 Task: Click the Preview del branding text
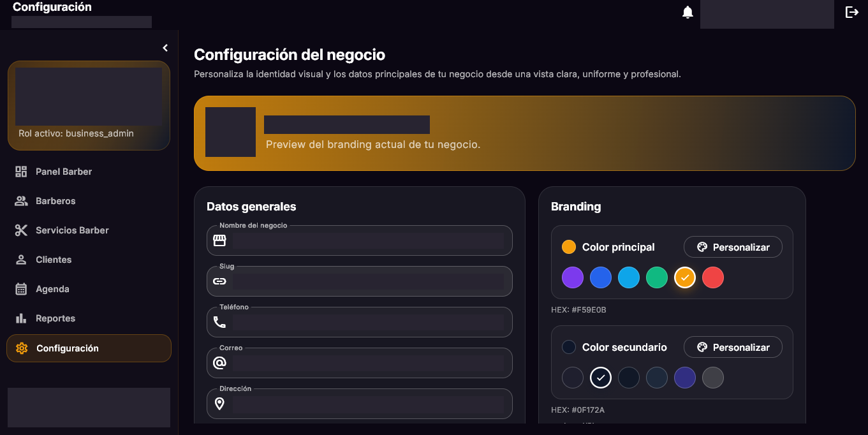tap(373, 144)
